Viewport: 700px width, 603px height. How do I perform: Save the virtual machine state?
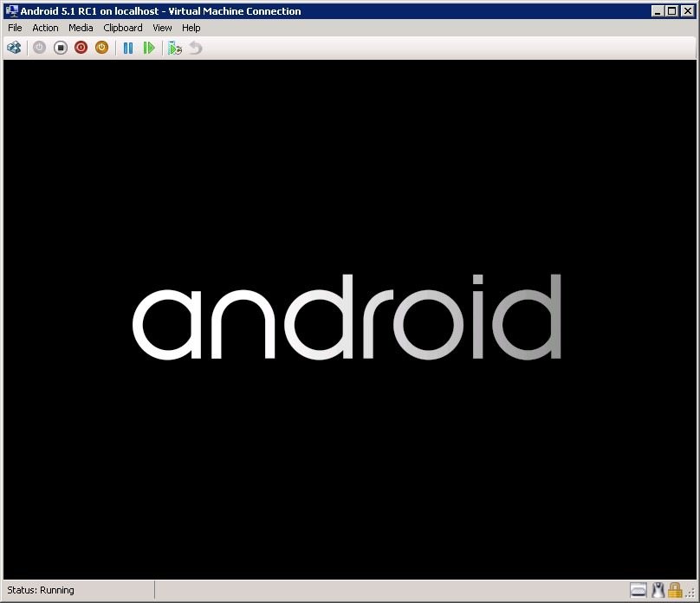pyautogui.click(x=101, y=48)
